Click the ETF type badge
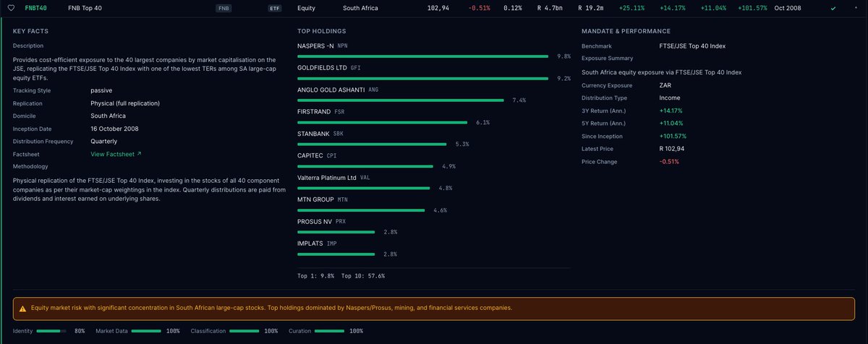Screen dimensions: 868x344 click(274, 8)
